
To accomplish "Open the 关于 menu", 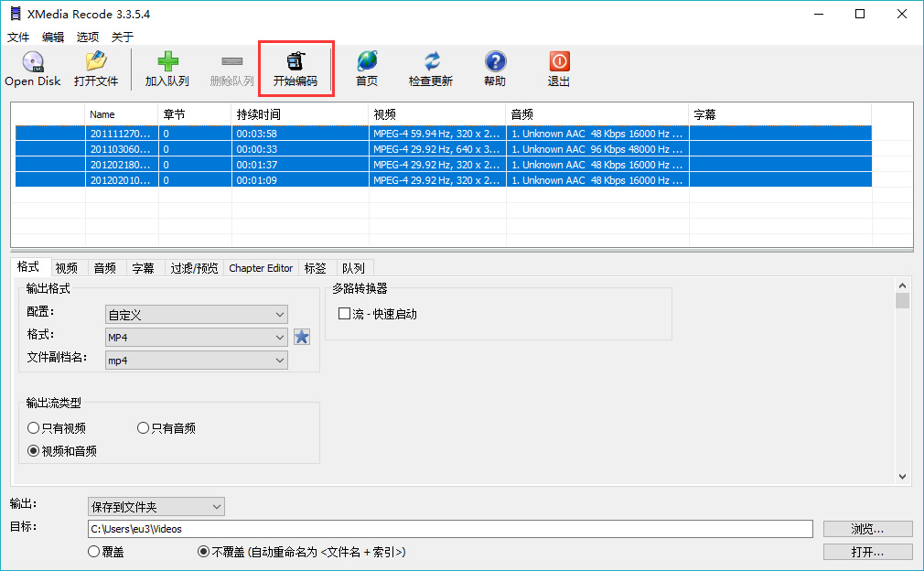I will coord(123,38).
